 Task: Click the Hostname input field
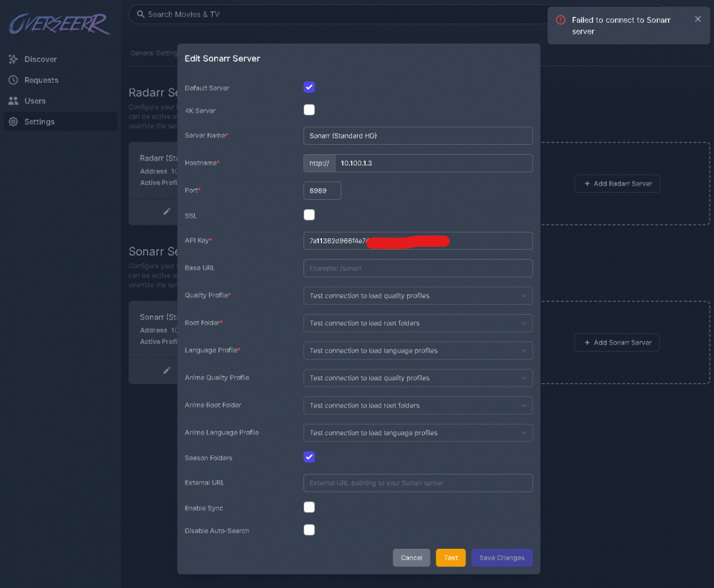[433, 163]
